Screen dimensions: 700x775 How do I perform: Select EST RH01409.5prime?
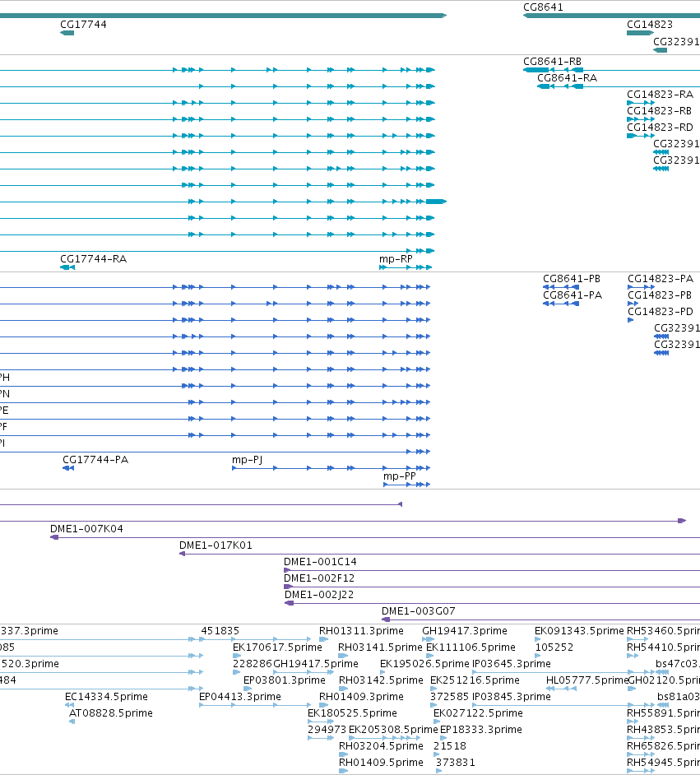click(381, 762)
